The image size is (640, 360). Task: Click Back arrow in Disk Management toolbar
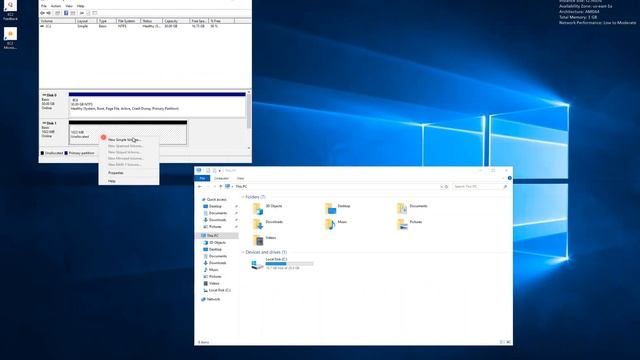point(42,13)
